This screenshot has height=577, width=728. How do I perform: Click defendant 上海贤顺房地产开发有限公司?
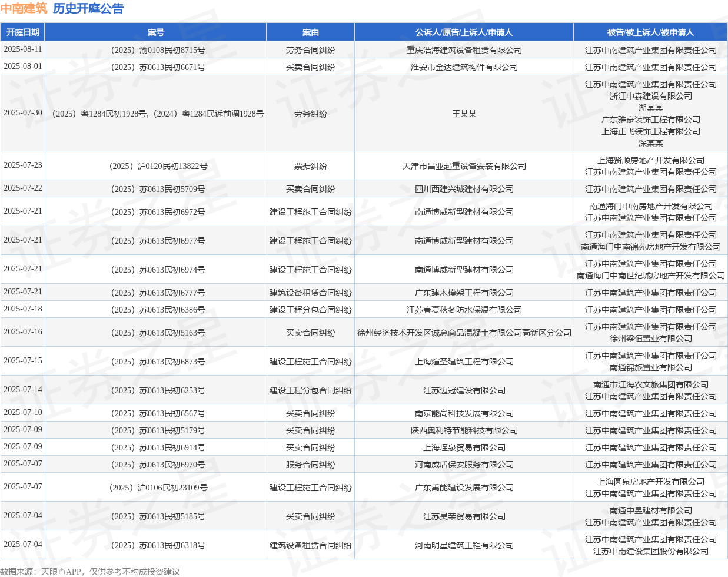click(651, 160)
